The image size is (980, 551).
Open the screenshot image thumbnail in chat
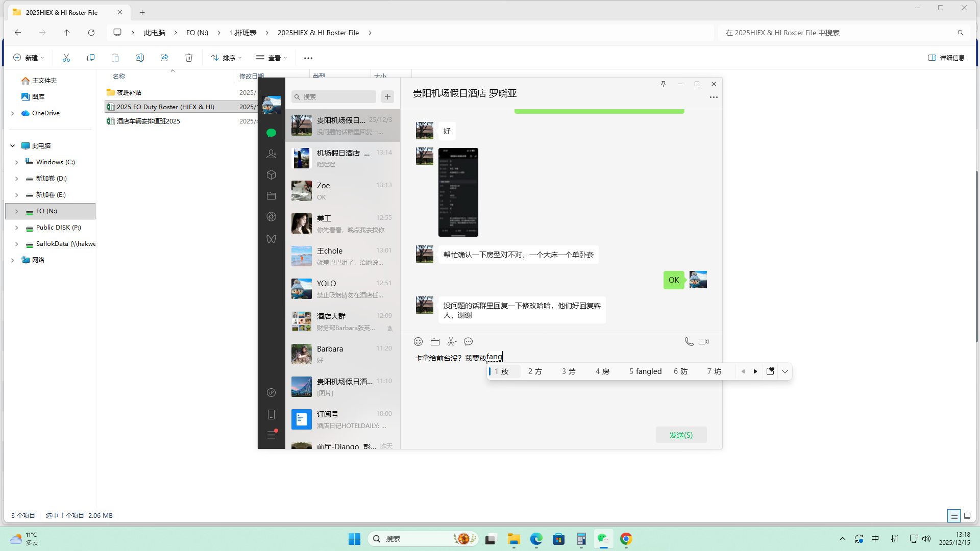[x=458, y=192]
